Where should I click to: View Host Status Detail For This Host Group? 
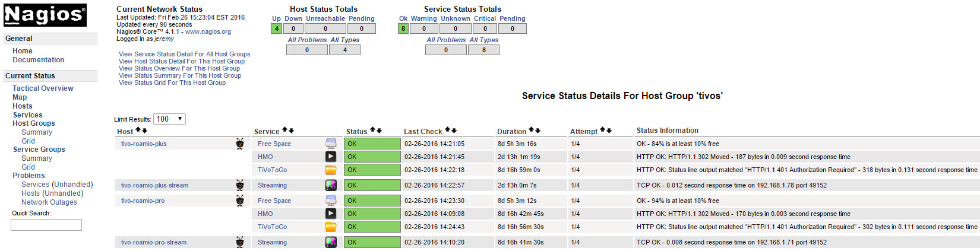pyautogui.click(x=182, y=61)
